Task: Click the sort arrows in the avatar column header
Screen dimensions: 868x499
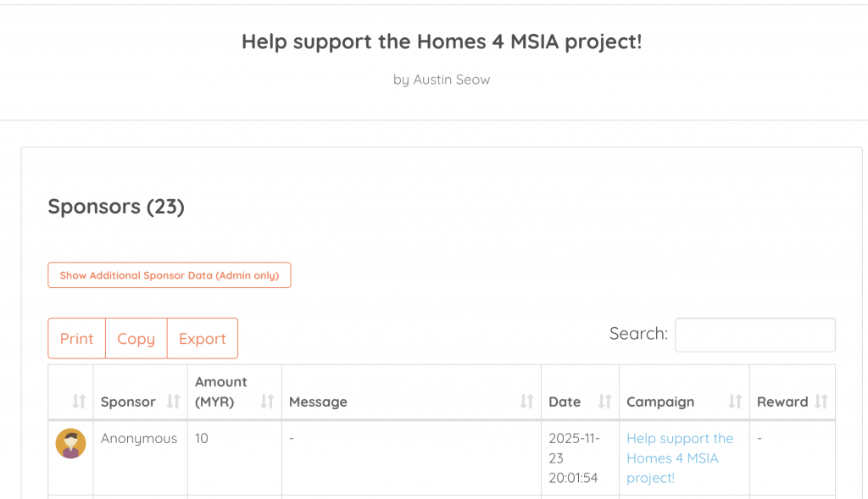Action: click(79, 402)
